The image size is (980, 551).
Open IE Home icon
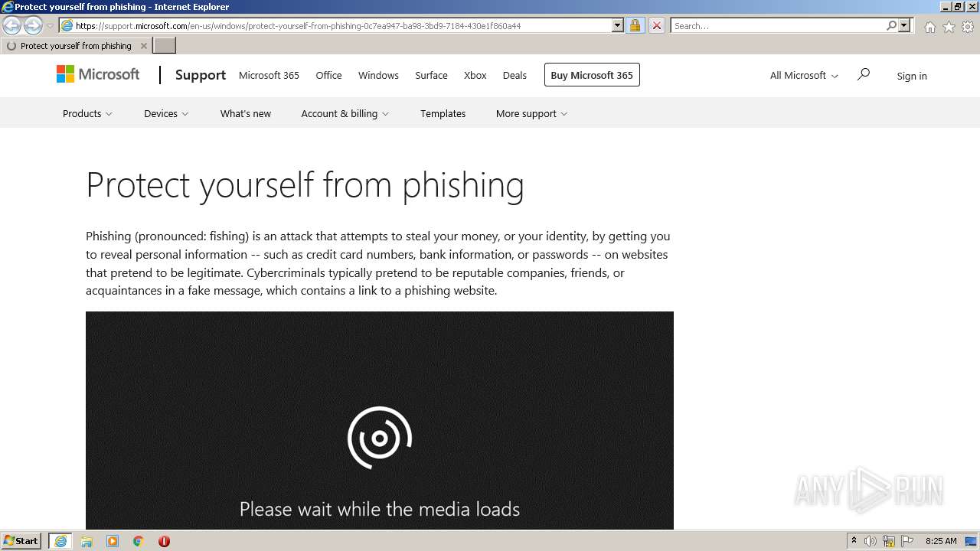pyautogui.click(x=929, y=27)
